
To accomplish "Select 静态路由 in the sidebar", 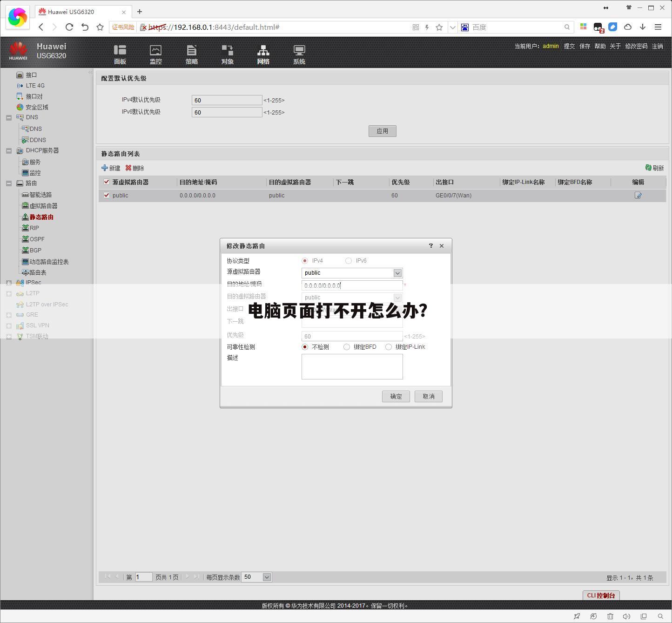I will click(x=41, y=217).
